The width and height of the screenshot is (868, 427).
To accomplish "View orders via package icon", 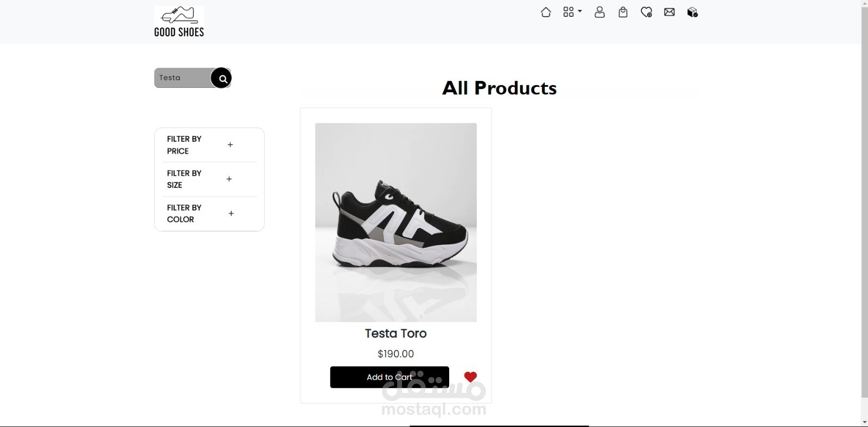I will tap(692, 12).
